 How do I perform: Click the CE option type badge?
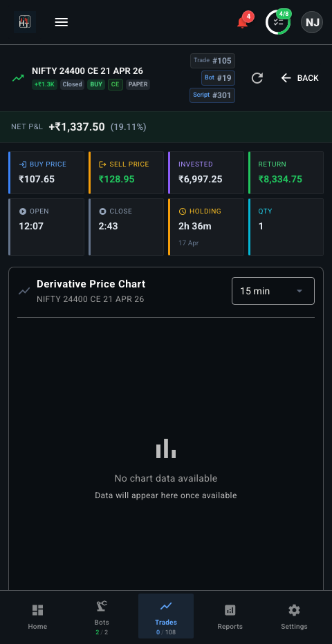[x=116, y=84]
